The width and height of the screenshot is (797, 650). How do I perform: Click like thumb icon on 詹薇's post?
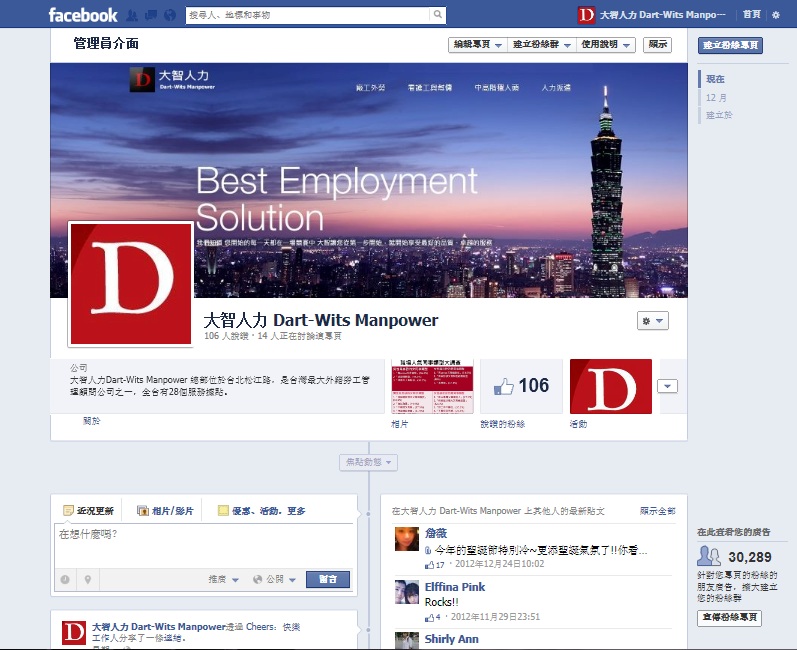[x=430, y=565]
